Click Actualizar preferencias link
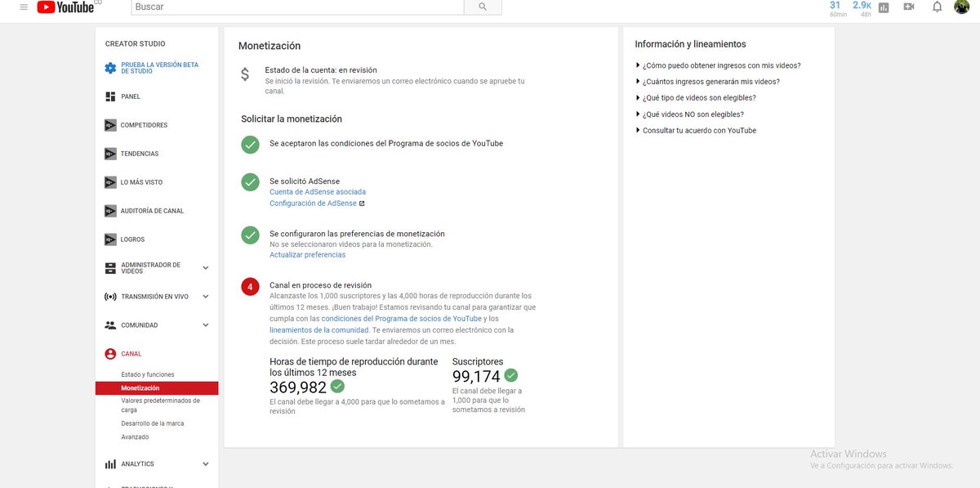This screenshot has height=488, width=980. [x=307, y=255]
